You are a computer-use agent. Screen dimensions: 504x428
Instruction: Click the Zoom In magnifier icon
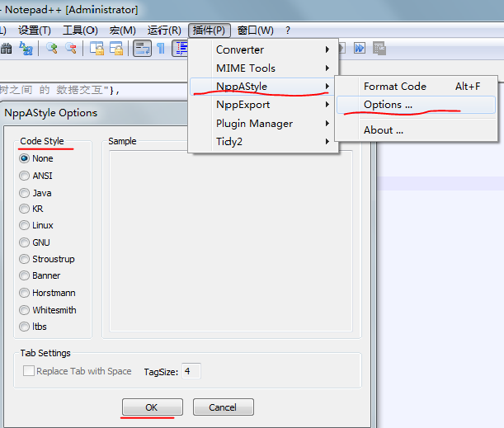click(x=52, y=48)
